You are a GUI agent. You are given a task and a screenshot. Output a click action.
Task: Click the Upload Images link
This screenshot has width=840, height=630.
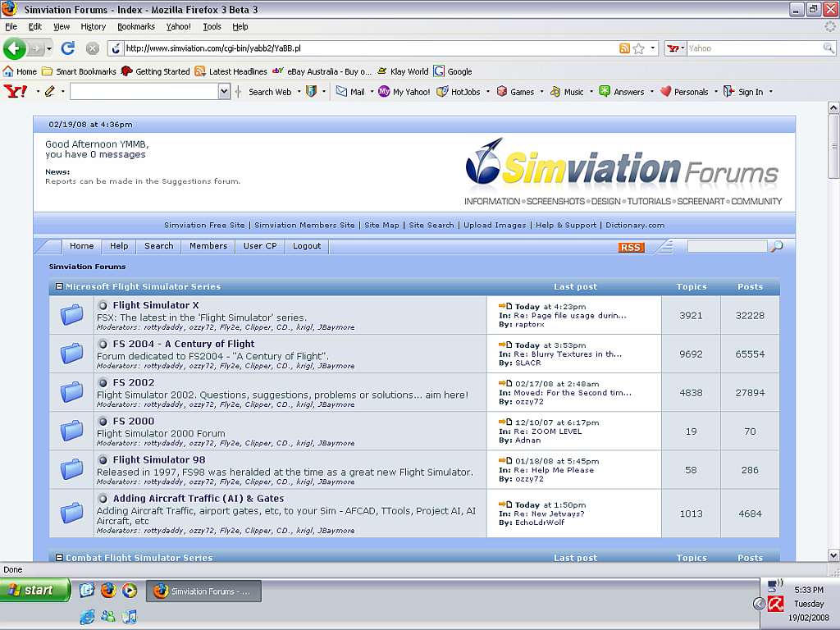coord(495,225)
